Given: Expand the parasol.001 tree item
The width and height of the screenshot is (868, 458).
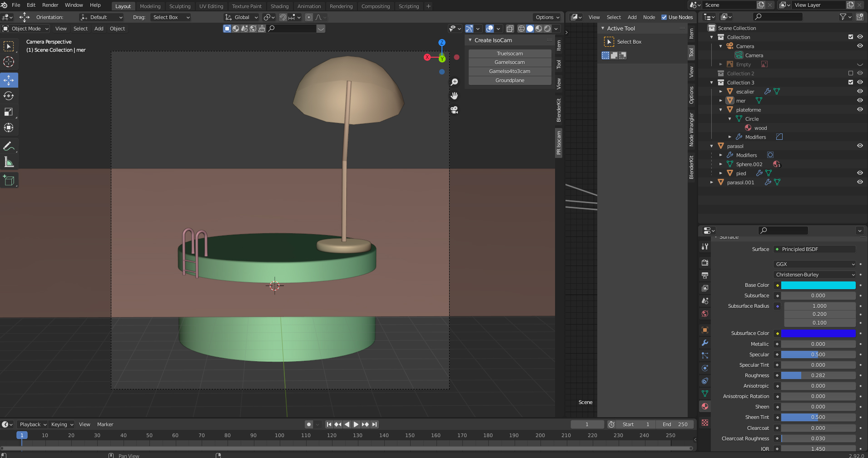Looking at the screenshot, I should point(712,182).
